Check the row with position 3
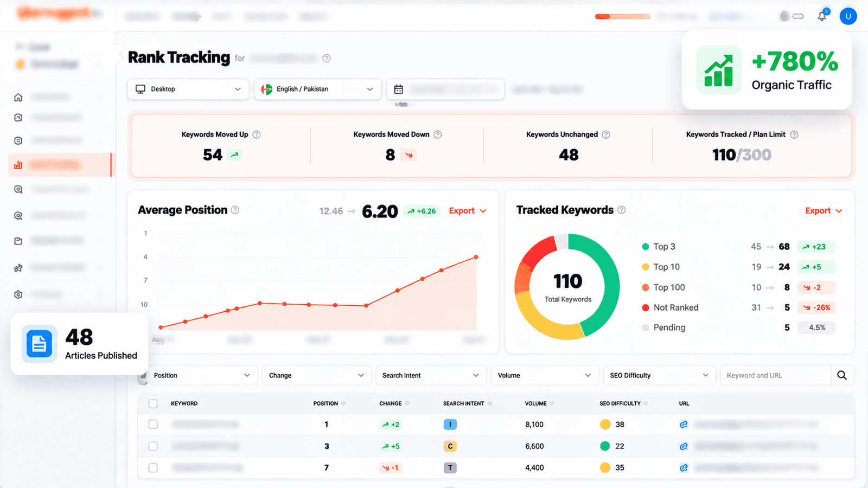The height and width of the screenshot is (488, 868). tap(153, 446)
